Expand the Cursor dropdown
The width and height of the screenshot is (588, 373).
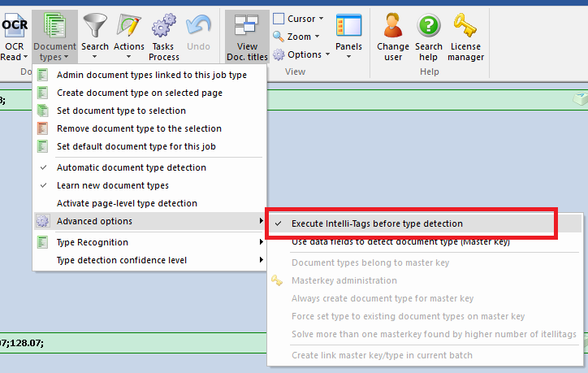(x=298, y=19)
